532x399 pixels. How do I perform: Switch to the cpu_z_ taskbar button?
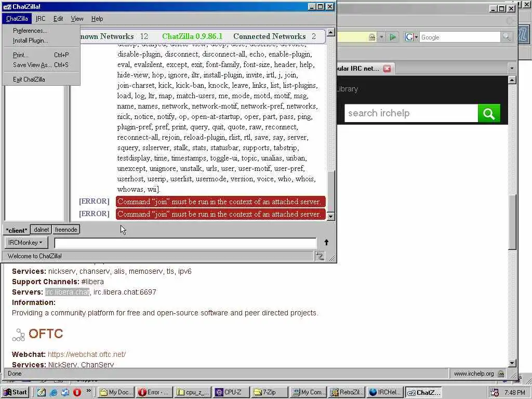[193, 392]
